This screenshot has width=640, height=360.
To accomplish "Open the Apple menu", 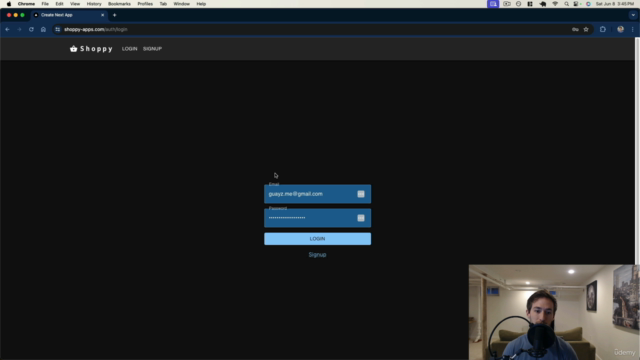I will tap(9, 4).
